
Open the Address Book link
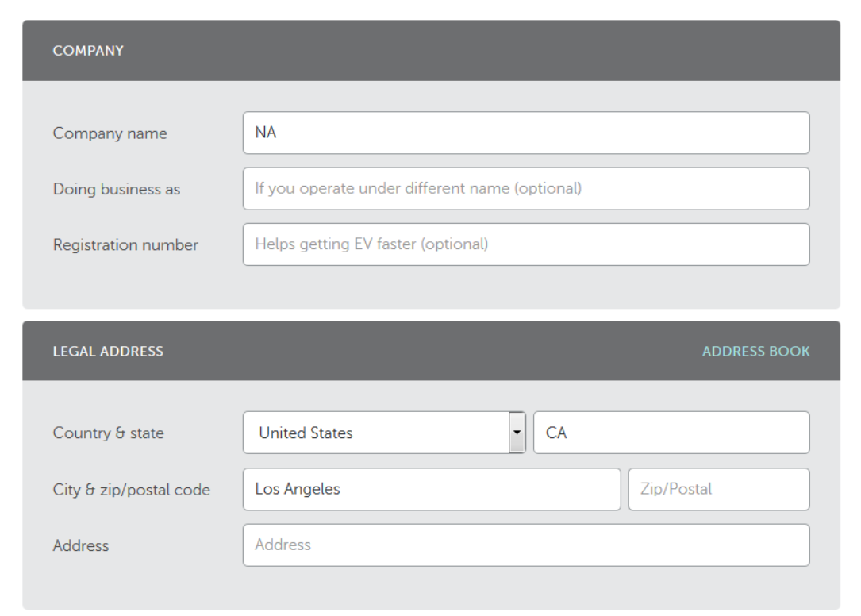click(755, 351)
